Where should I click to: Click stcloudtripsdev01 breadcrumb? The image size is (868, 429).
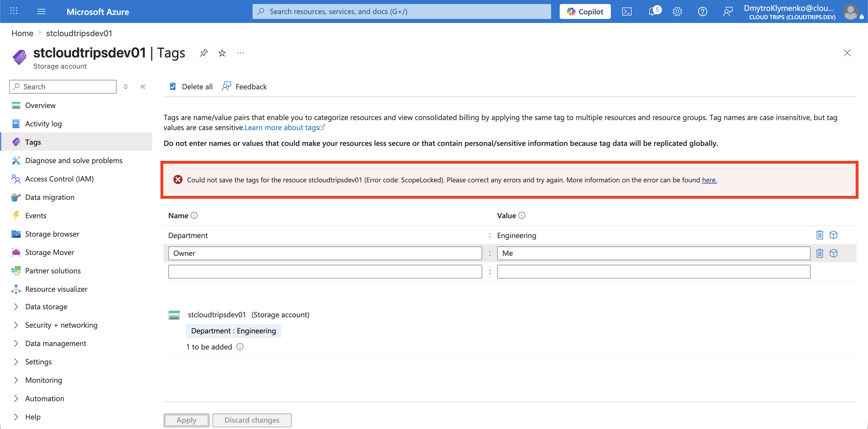(79, 33)
